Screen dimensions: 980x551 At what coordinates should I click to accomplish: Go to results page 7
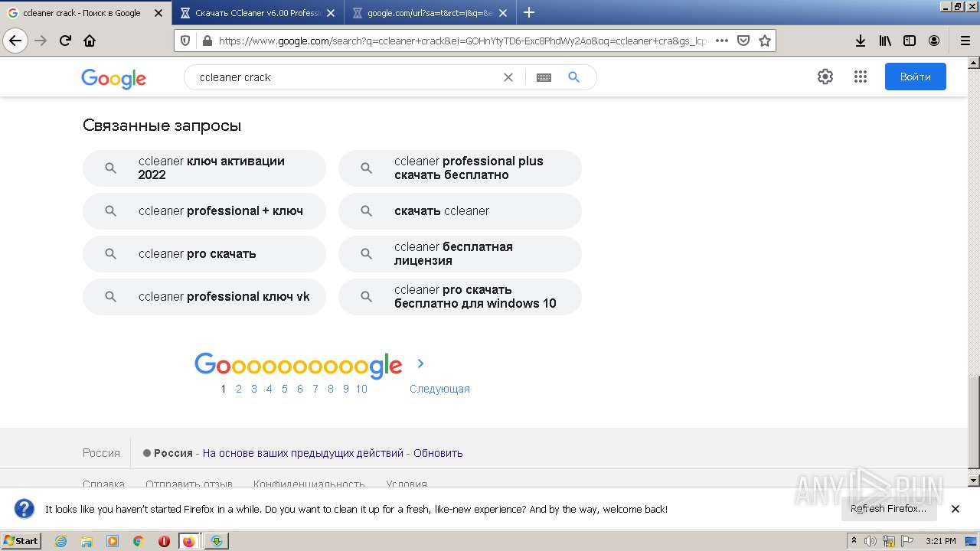coord(315,389)
